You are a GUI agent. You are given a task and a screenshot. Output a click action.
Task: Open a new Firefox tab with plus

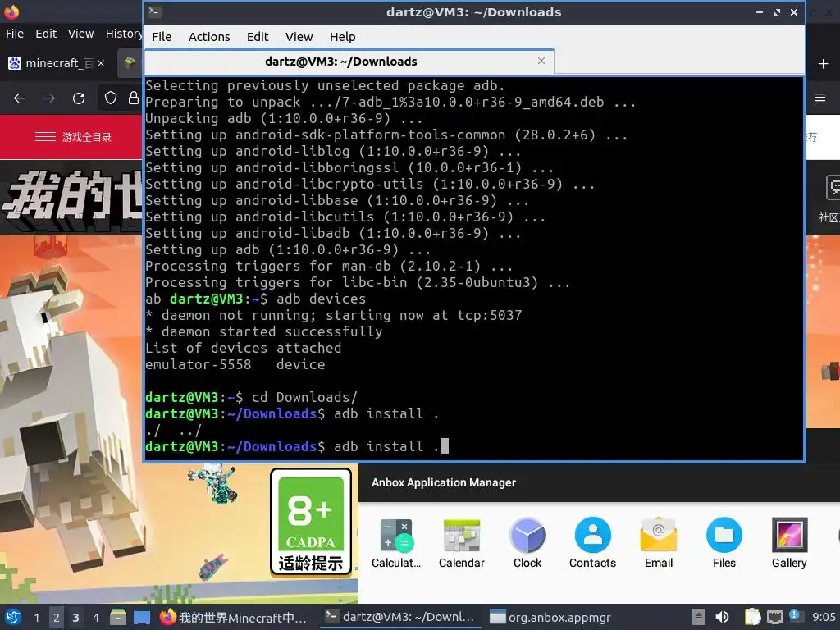coord(824,64)
